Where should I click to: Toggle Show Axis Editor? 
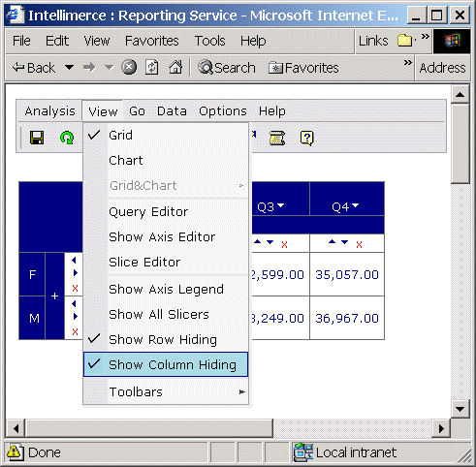[x=166, y=236]
